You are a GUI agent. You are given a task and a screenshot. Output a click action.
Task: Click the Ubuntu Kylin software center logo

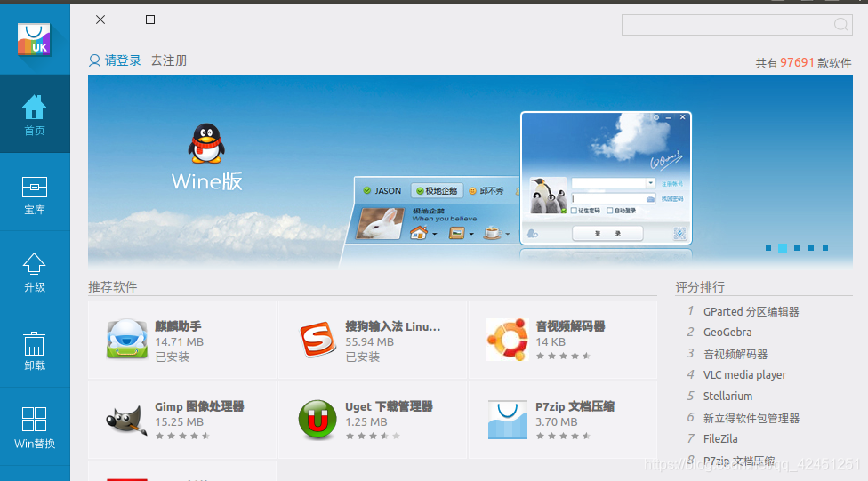tap(34, 39)
